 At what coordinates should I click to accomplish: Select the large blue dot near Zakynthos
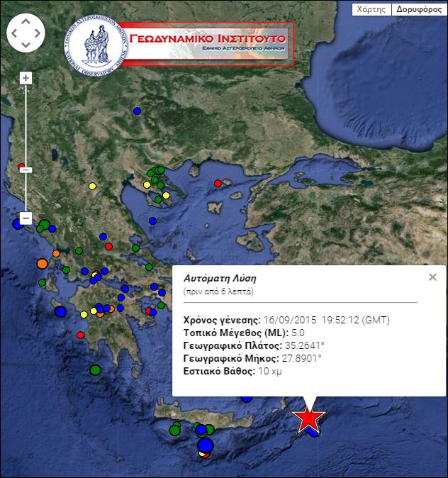(x=60, y=311)
